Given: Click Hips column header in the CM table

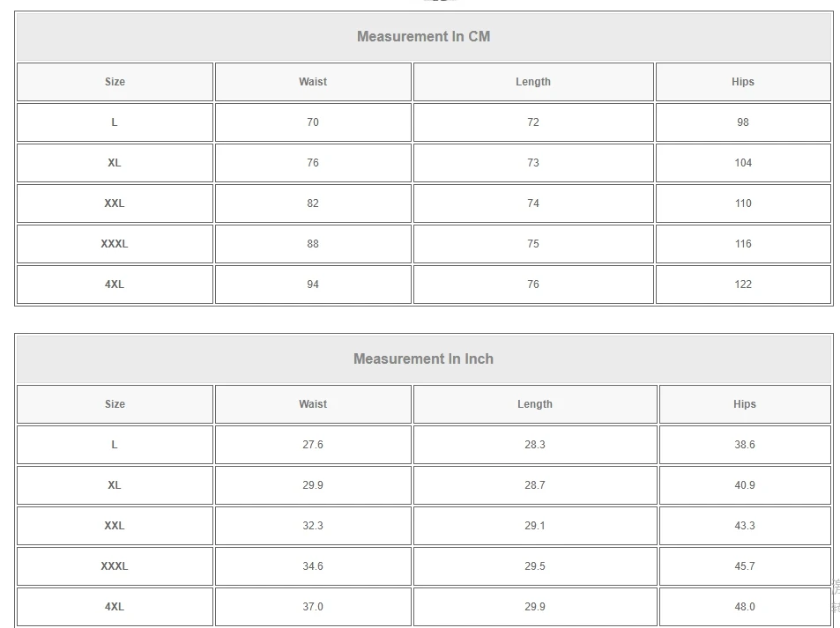Looking at the screenshot, I should (x=743, y=82).
